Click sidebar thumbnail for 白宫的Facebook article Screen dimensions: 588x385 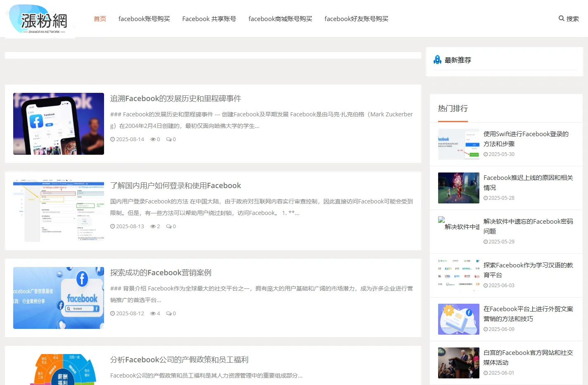point(459,363)
